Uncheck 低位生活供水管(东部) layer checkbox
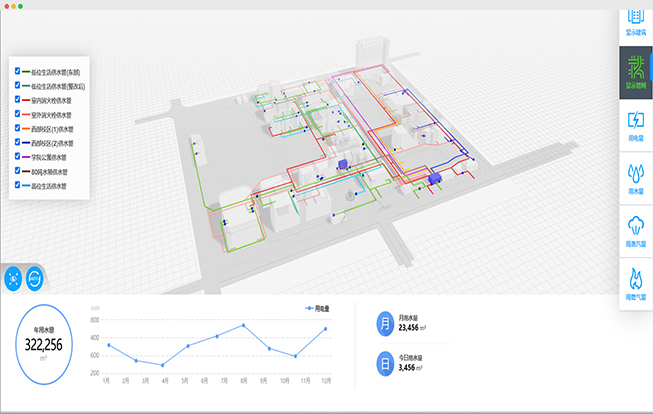The height and width of the screenshot is (414, 653). coord(18,71)
